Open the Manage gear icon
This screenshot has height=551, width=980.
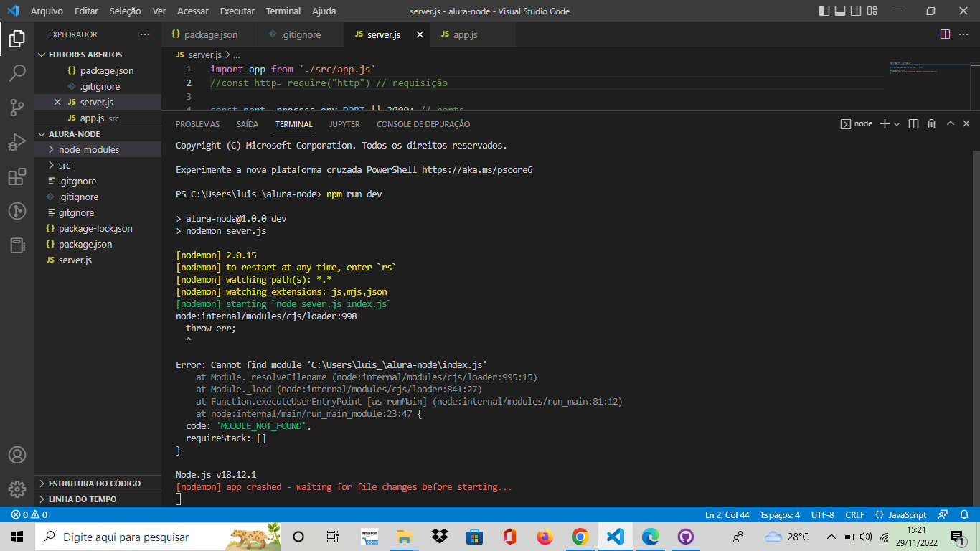click(x=17, y=489)
